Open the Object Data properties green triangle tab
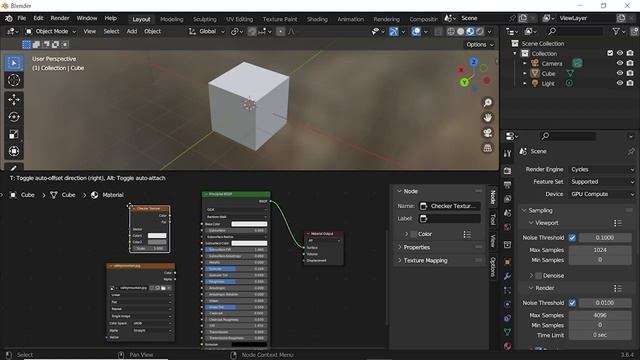Viewport: 640px width, 360px height. tap(507, 332)
